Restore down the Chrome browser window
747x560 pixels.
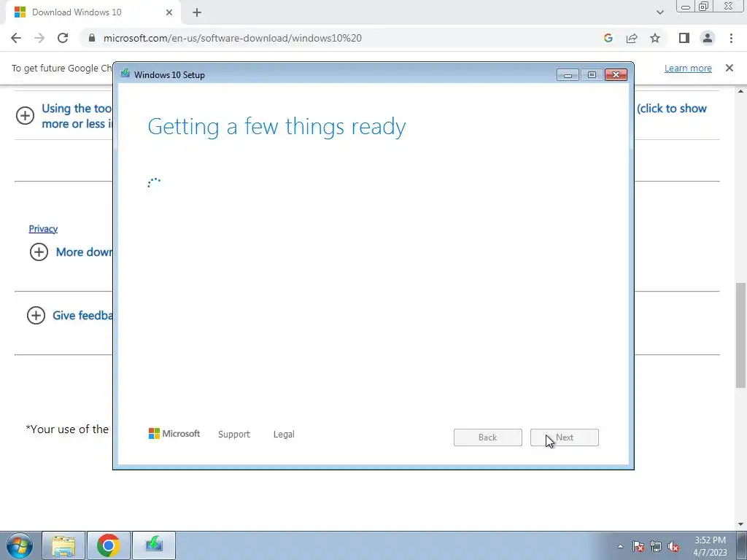pos(704,7)
